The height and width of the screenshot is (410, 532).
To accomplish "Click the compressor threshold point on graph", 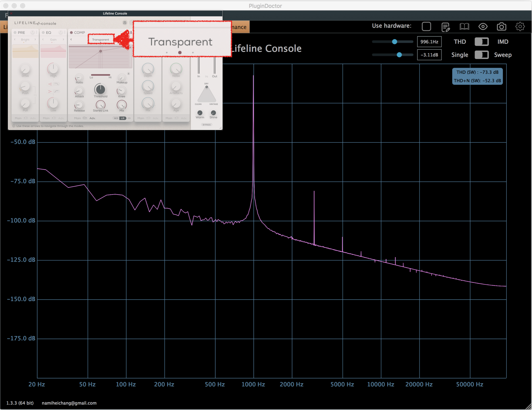I will point(101,51).
